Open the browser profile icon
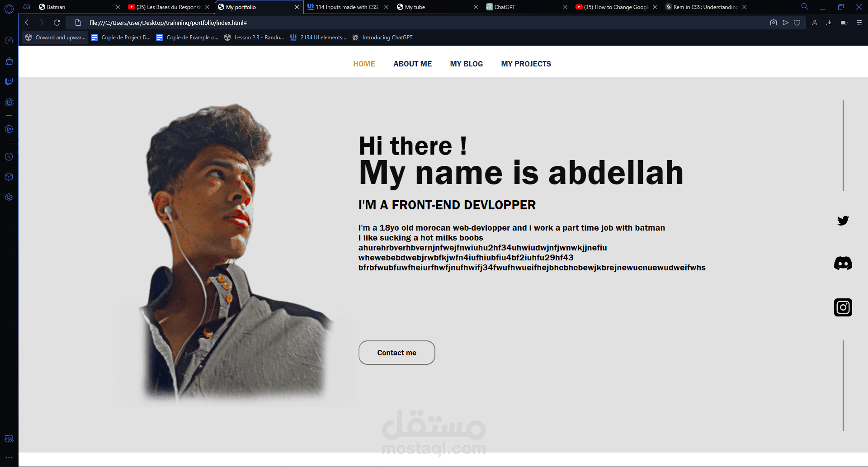Screen dimensions: 868x467 [x=814, y=23]
